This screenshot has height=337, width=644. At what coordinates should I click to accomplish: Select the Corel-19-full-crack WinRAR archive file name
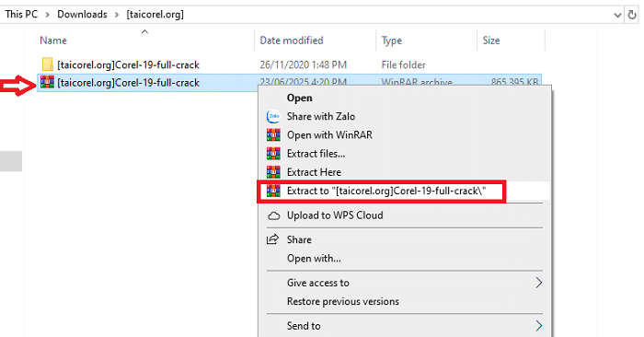(128, 83)
